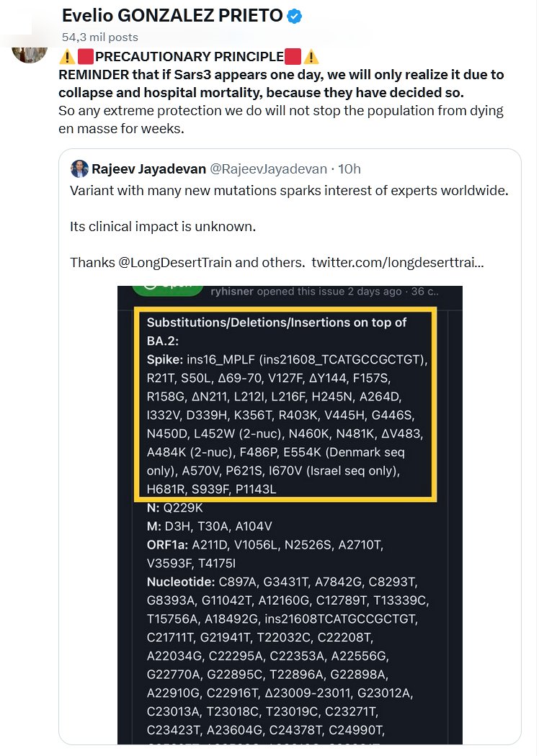
Task: Click the red square emoji after PRINCIPLE
Action: point(293,57)
